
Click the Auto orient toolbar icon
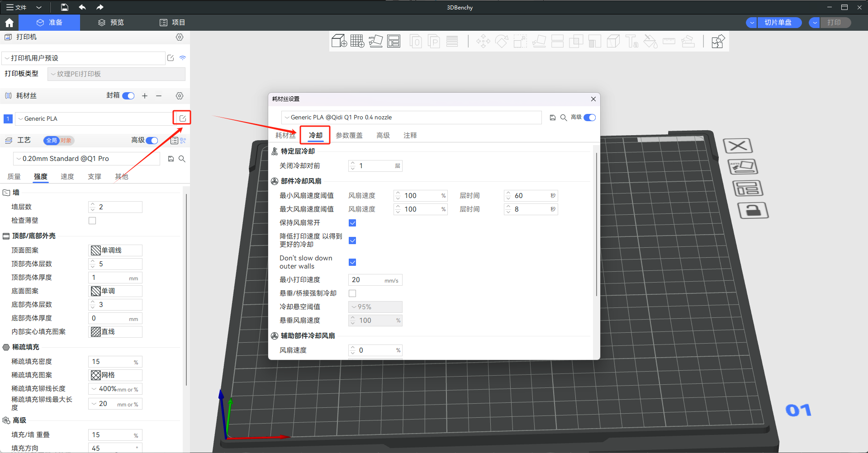375,41
